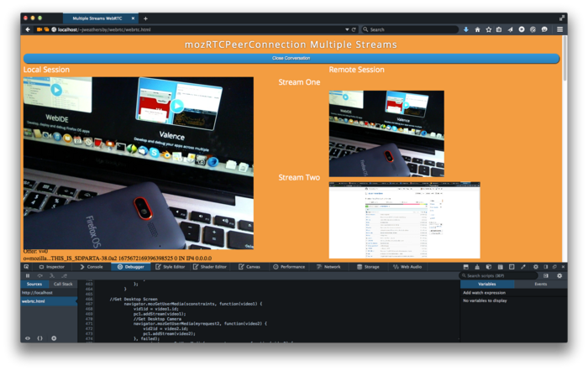Image resolution: width=588 pixels, height=371 pixels.
Task: Dock devtools to side of window
Action: tap(546, 267)
